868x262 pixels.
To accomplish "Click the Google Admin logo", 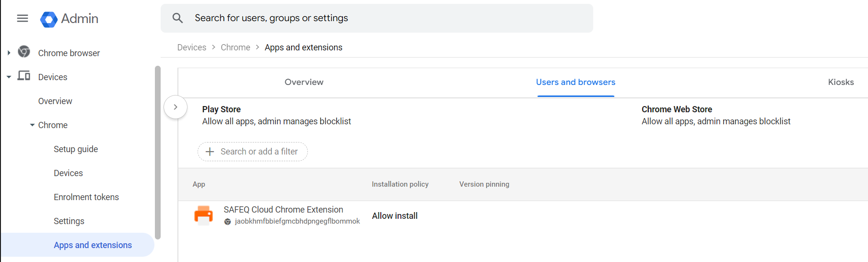I will click(49, 19).
